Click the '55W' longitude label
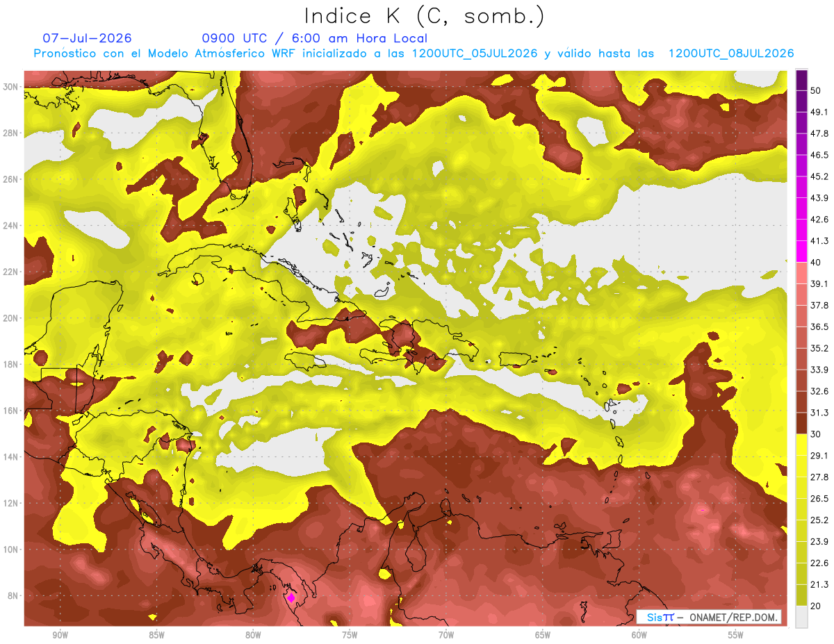Screen dimensions: 834x644 (x=735, y=635)
